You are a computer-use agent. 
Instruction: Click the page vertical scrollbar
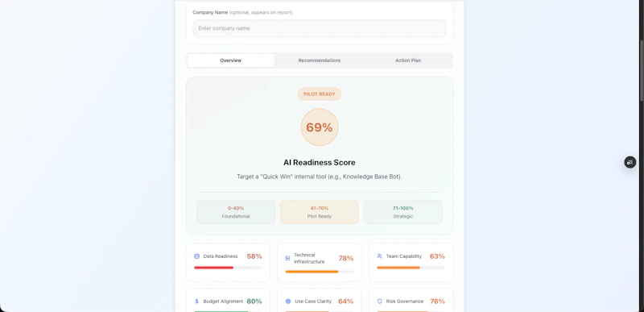pyautogui.click(x=642, y=70)
